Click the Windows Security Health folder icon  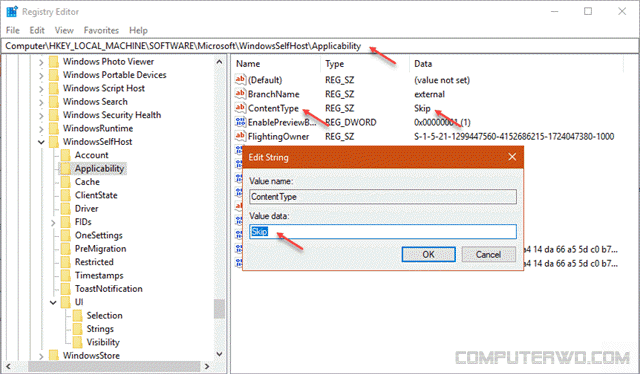(x=54, y=115)
